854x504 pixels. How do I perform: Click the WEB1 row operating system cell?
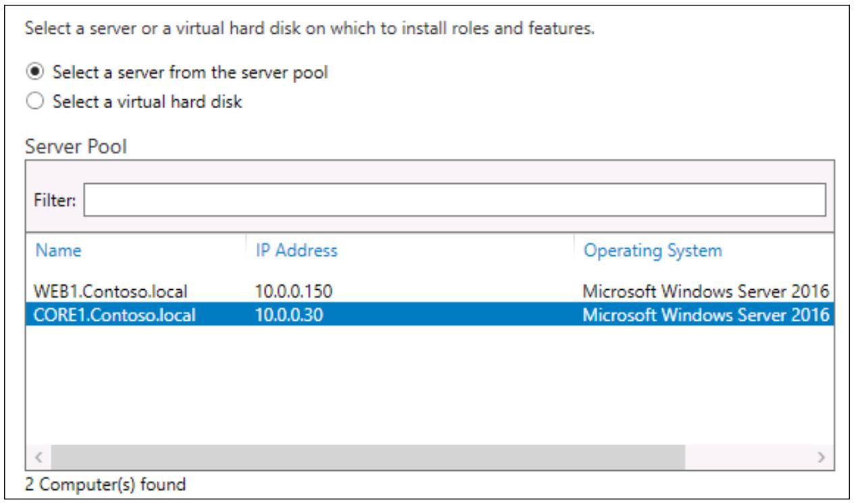pyautogui.click(x=706, y=292)
